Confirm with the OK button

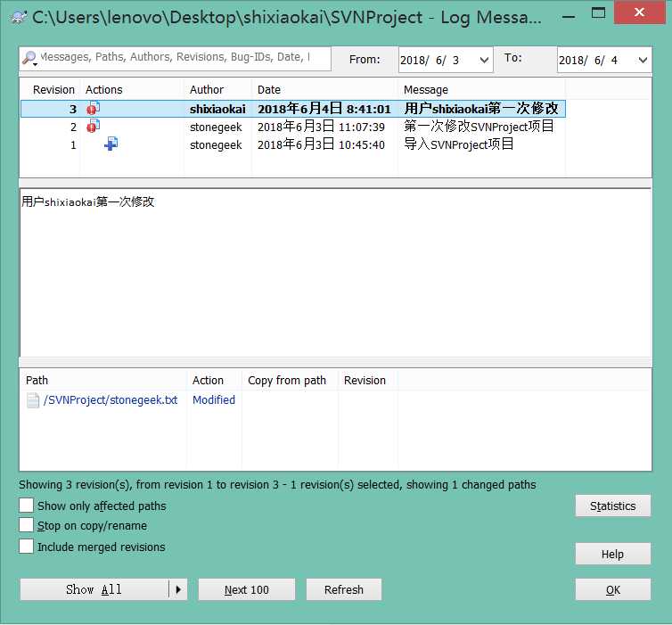point(613,590)
